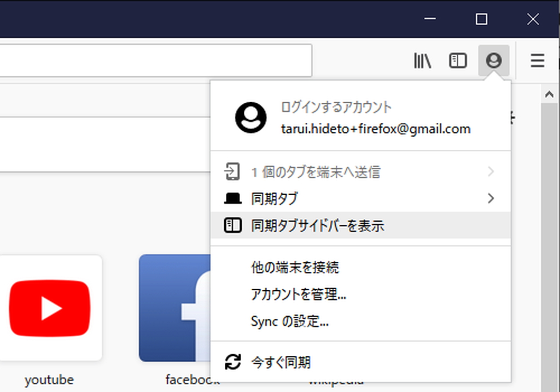Click inside the address bar
560x392 pixels.
[x=153, y=60]
